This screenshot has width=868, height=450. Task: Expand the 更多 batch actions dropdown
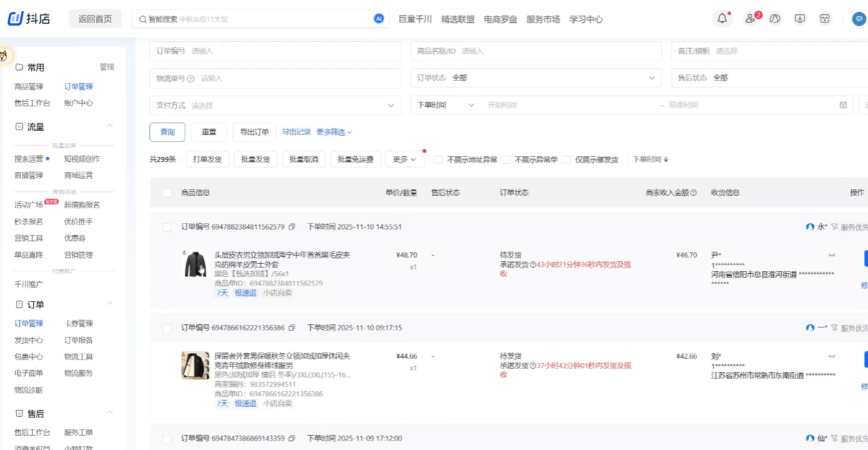click(x=404, y=159)
